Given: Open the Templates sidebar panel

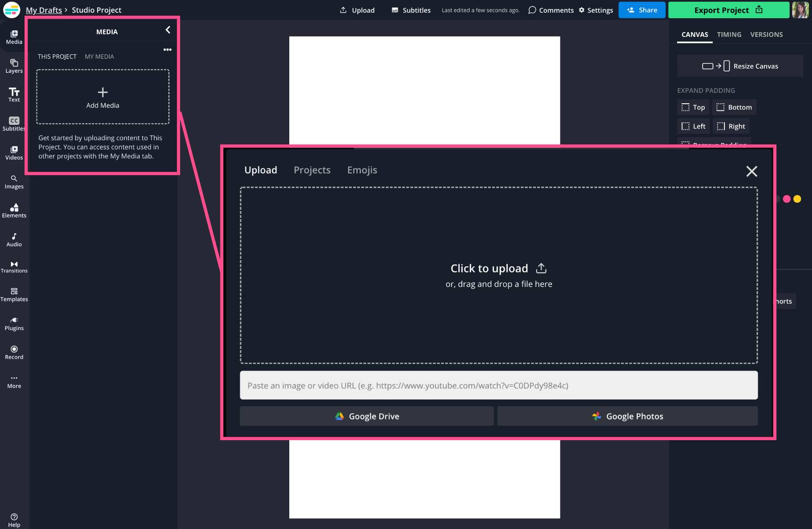Looking at the screenshot, I should (x=14, y=295).
